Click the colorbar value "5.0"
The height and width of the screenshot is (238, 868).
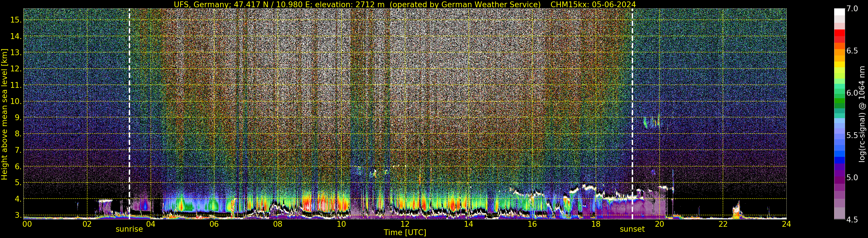[852, 177]
